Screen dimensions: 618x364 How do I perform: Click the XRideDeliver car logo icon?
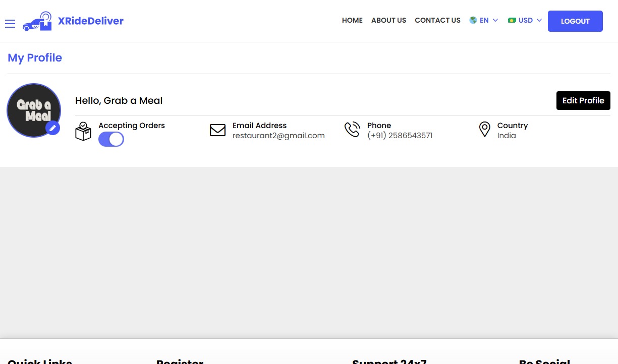pyautogui.click(x=38, y=22)
